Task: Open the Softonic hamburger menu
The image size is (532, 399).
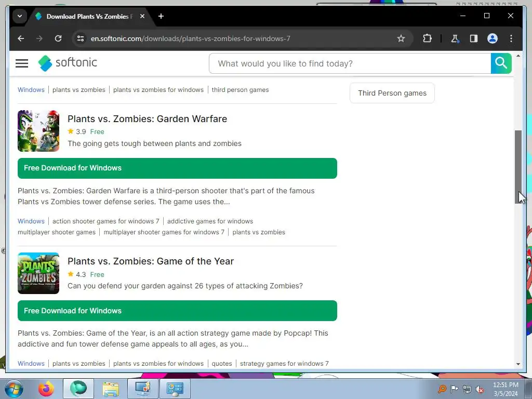Action: [22, 63]
